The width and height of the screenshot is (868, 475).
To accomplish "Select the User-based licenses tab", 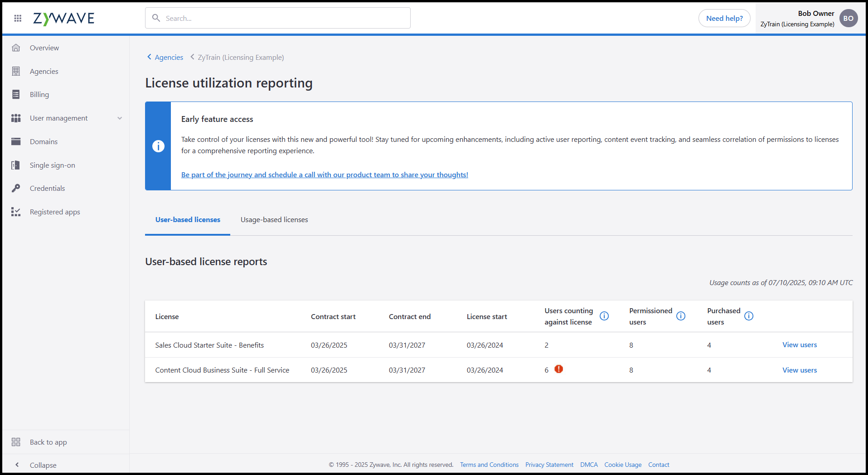I will (187, 219).
